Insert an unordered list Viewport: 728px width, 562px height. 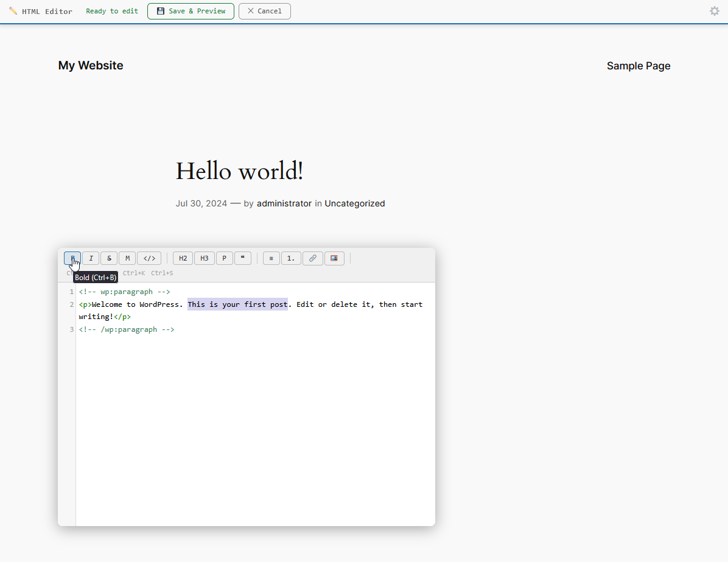coord(271,258)
